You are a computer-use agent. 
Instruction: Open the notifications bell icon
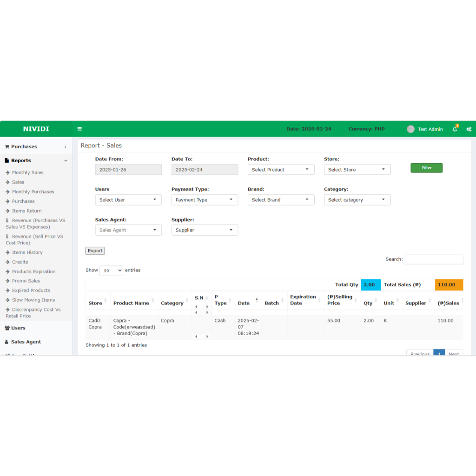455,129
